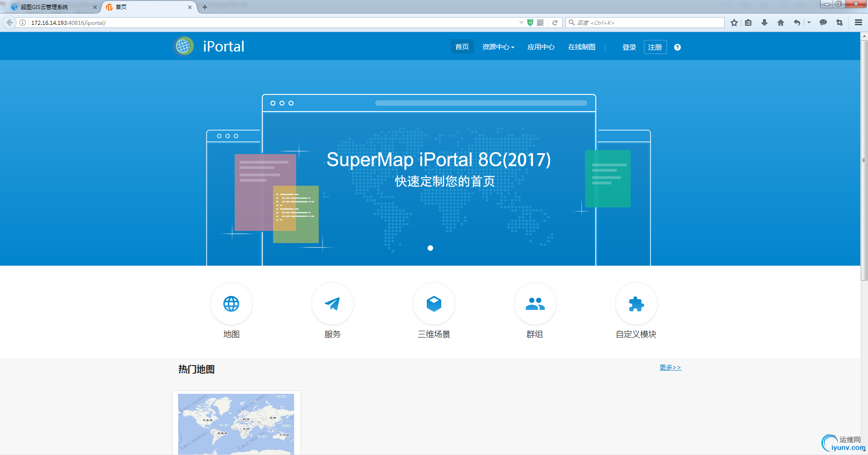Click the iPortal globe logo
The image size is (868, 455).
[184, 46]
